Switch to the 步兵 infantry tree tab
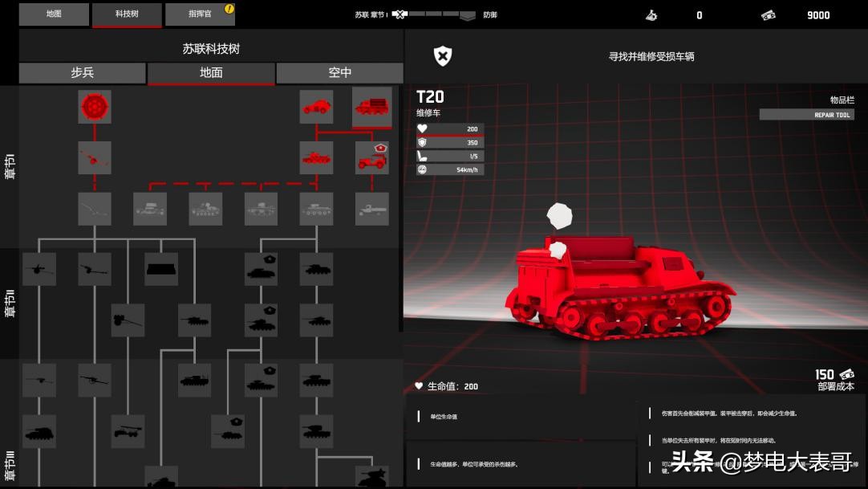This screenshot has width=868, height=489. 83,72
